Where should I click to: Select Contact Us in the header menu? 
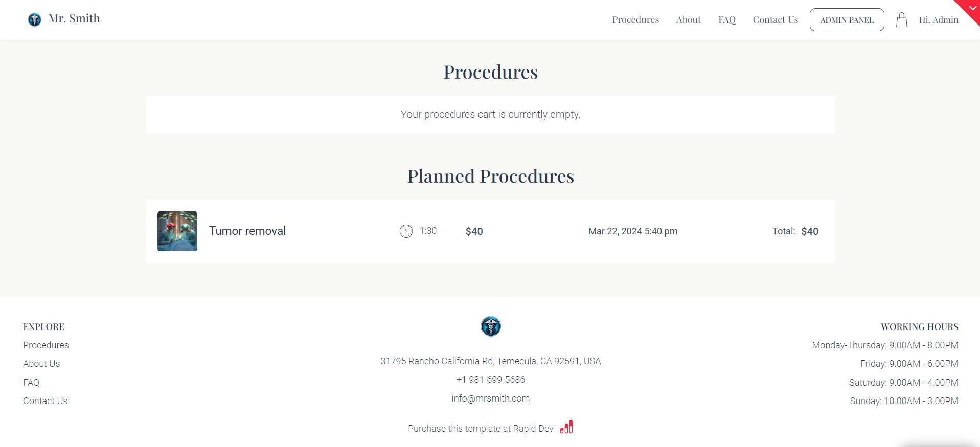(775, 20)
